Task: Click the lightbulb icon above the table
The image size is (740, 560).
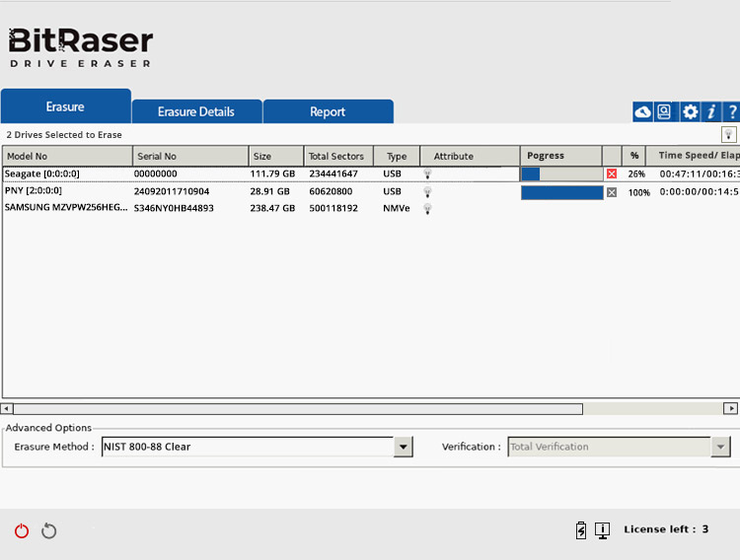Action: (x=729, y=134)
